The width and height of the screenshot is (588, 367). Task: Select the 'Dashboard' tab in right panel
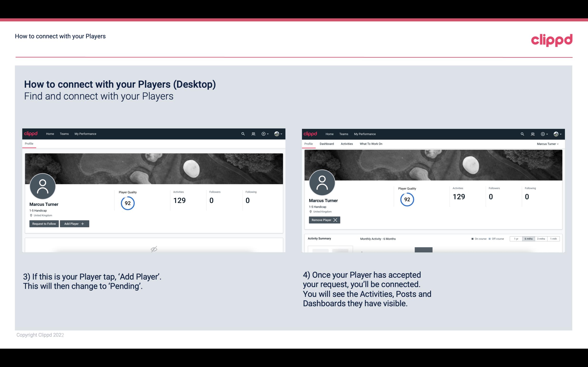pos(327,144)
